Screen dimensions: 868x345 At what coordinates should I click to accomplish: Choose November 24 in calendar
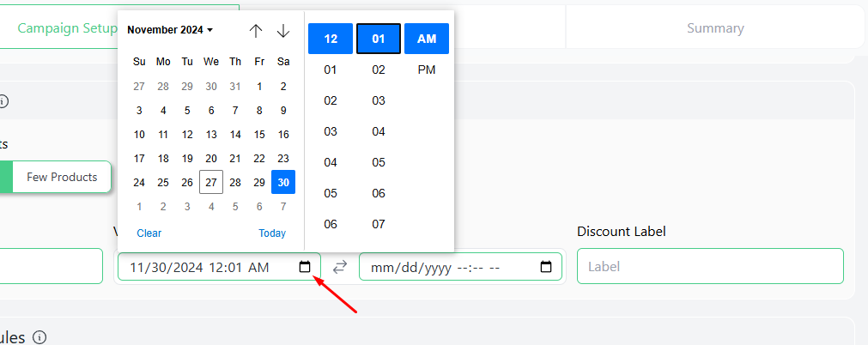[139, 182]
